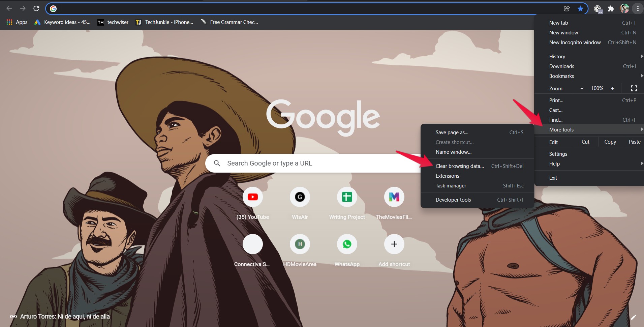Open the Apps bookmark shortcut

[x=17, y=22]
